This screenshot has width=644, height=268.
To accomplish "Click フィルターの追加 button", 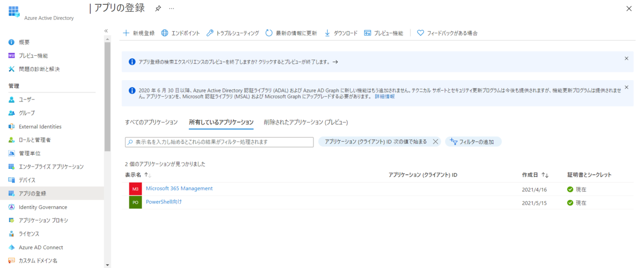I will (473, 142).
